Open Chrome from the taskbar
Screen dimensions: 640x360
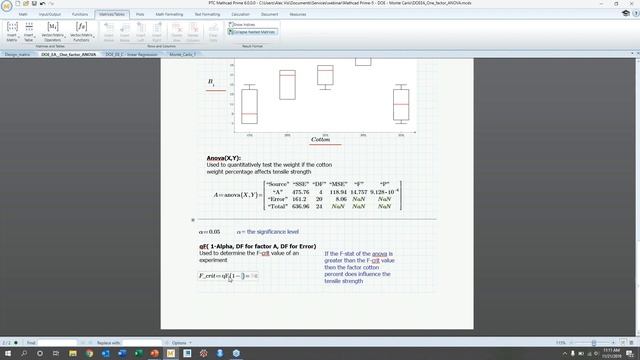tap(89, 353)
